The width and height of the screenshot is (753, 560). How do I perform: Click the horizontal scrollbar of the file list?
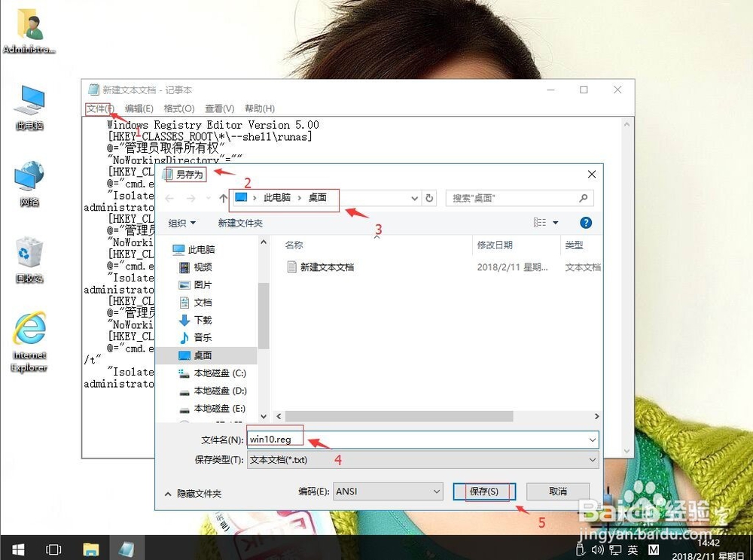pyautogui.click(x=399, y=416)
